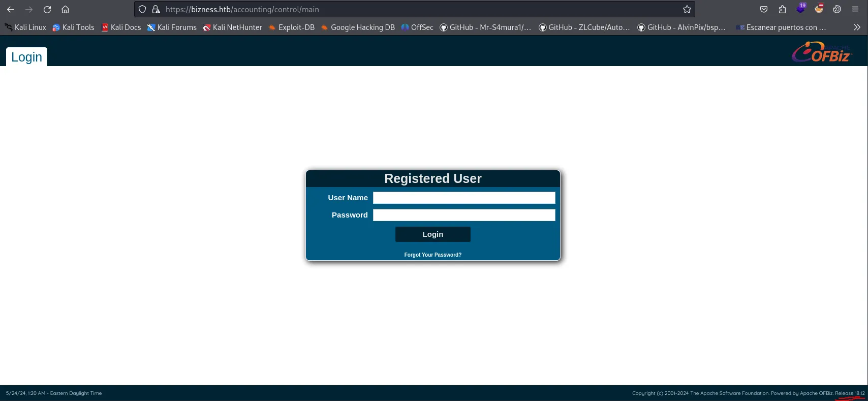Show the site security padlock info

[156, 9]
